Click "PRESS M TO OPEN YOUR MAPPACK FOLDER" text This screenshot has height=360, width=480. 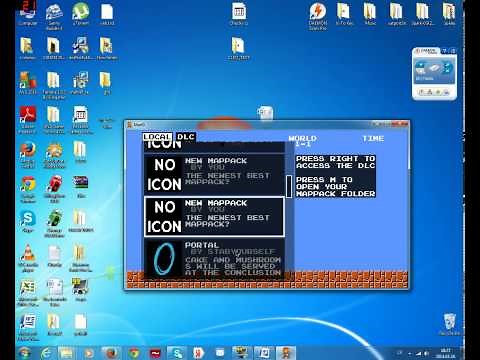tap(335, 187)
